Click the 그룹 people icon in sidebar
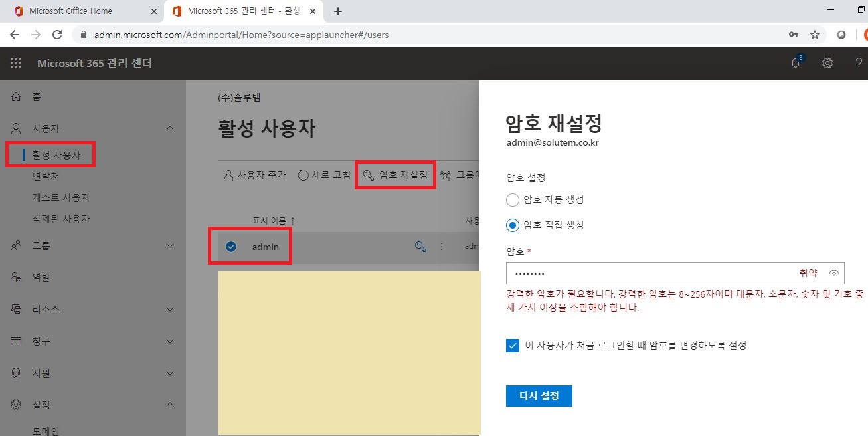This screenshot has height=436, width=868. click(17, 246)
